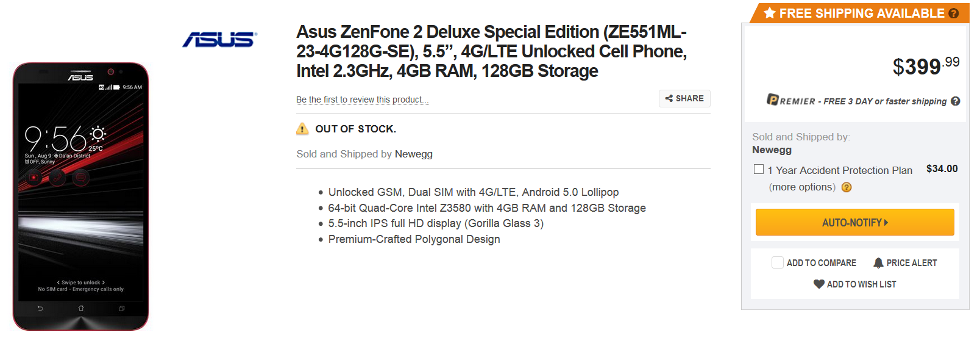Viewport: 980px width, 343px height.
Task: Click the share icon beside SHARE
Action: (x=669, y=98)
